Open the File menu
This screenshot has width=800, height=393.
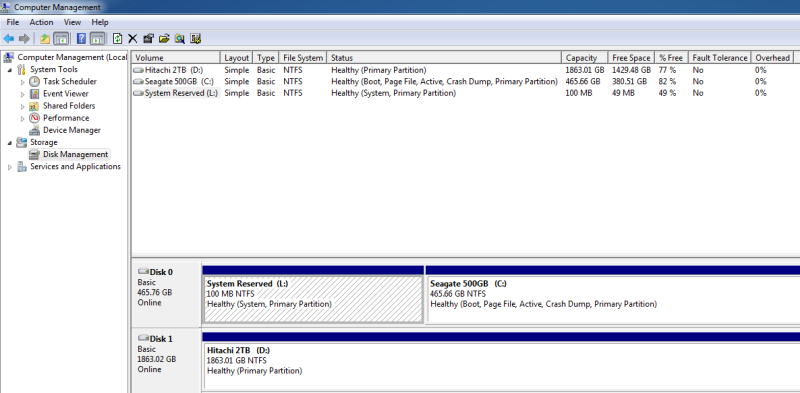[13, 22]
